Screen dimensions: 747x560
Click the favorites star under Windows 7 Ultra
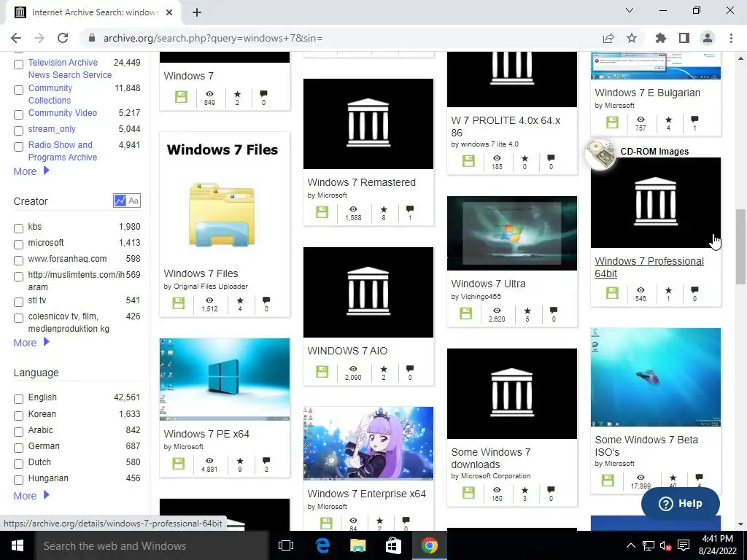point(527,311)
